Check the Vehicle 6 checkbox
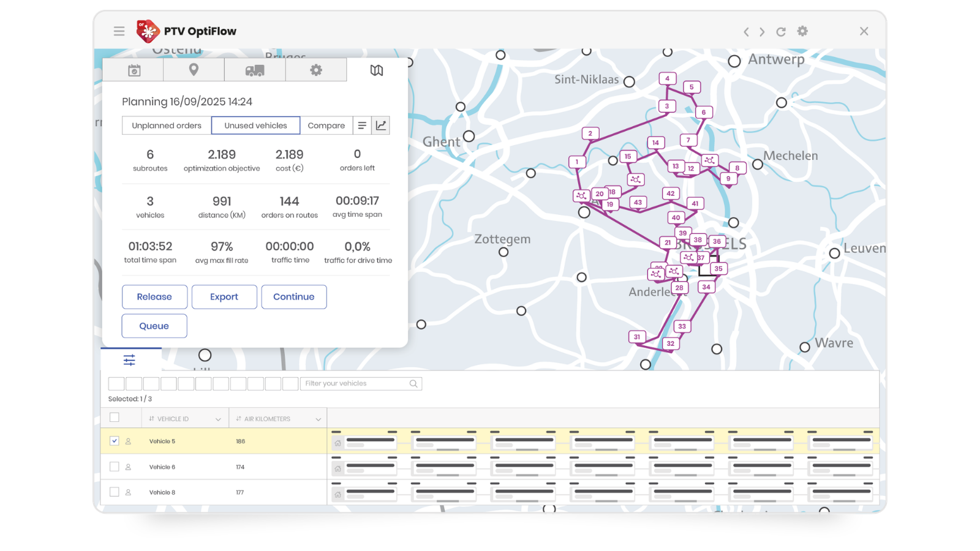 coord(115,467)
